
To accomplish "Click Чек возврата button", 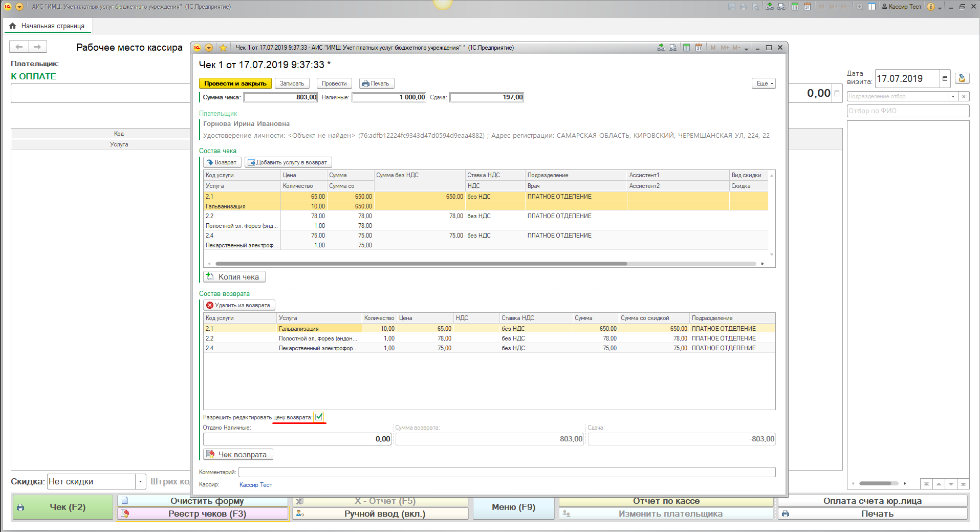I will point(238,455).
